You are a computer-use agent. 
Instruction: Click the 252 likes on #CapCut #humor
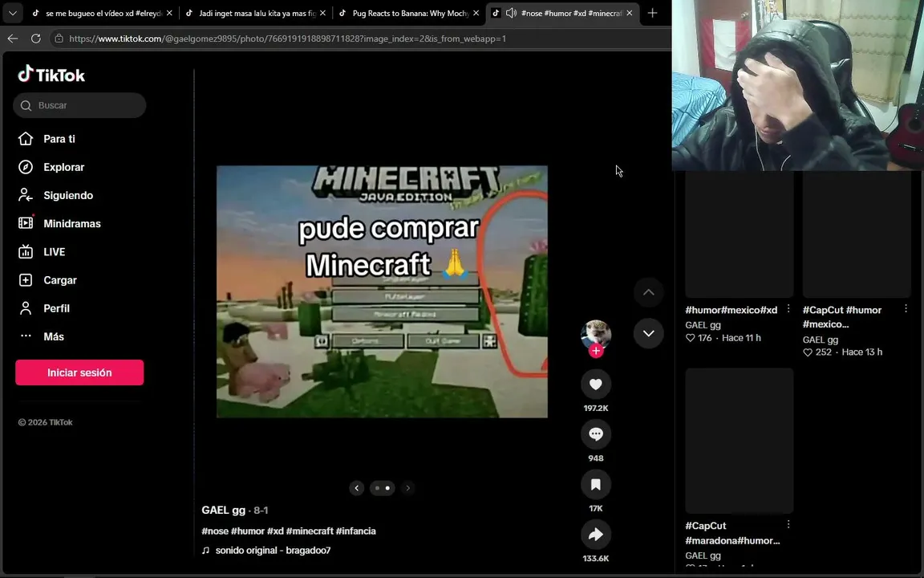click(818, 352)
